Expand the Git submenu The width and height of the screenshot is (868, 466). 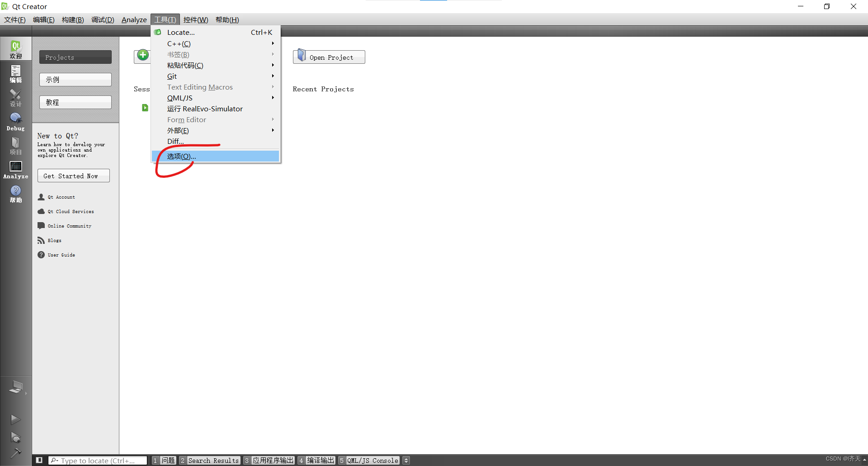tap(216, 76)
